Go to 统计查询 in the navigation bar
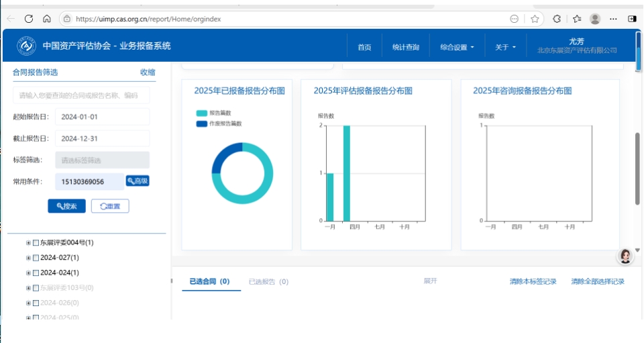The image size is (644, 343). tap(405, 47)
